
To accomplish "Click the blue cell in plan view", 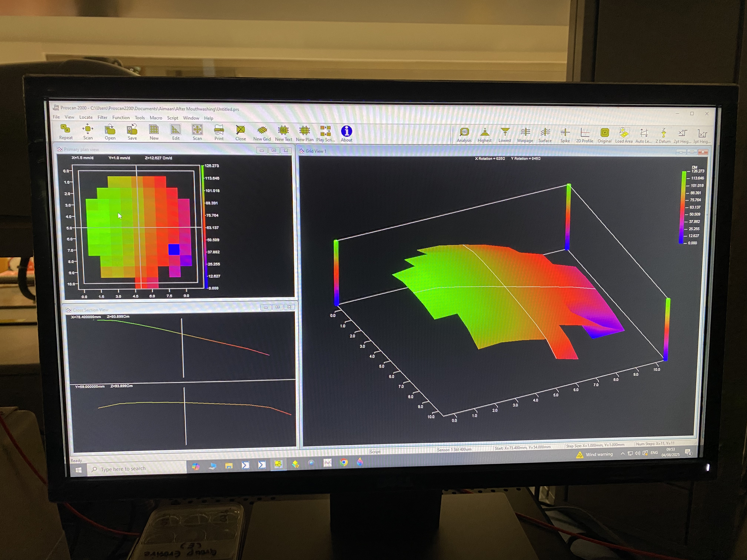I will coord(174,249).
